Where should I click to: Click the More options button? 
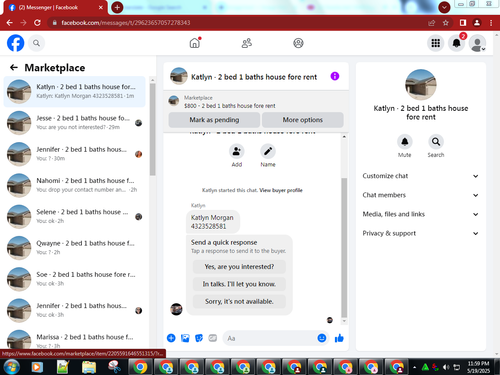click(x=303, y=120)
